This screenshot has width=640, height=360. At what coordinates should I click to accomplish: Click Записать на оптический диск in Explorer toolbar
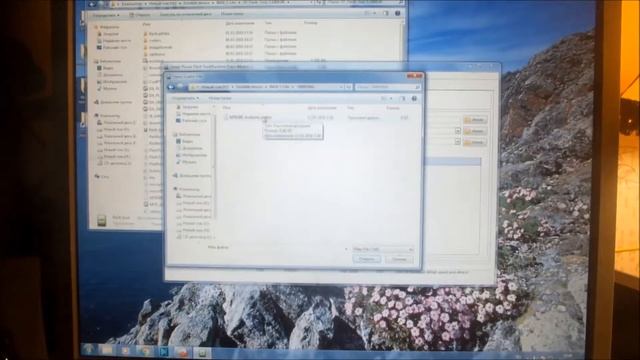pyautogui.click(x=186, y=14)
